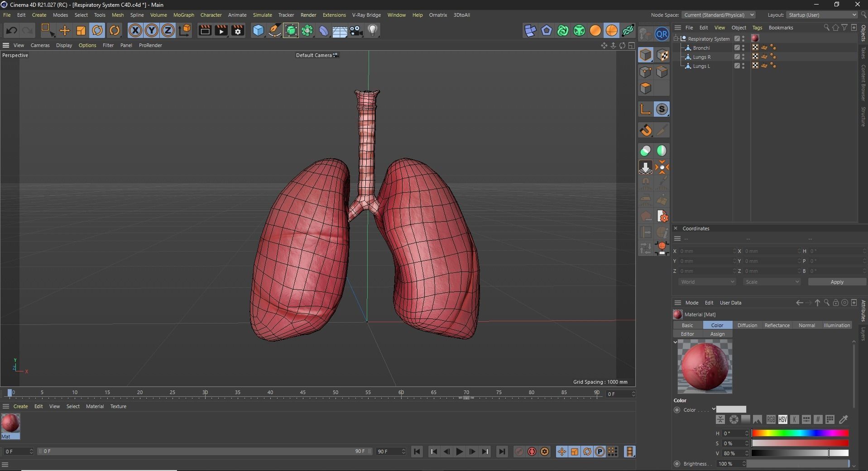Click the Assign tab button

717,334
